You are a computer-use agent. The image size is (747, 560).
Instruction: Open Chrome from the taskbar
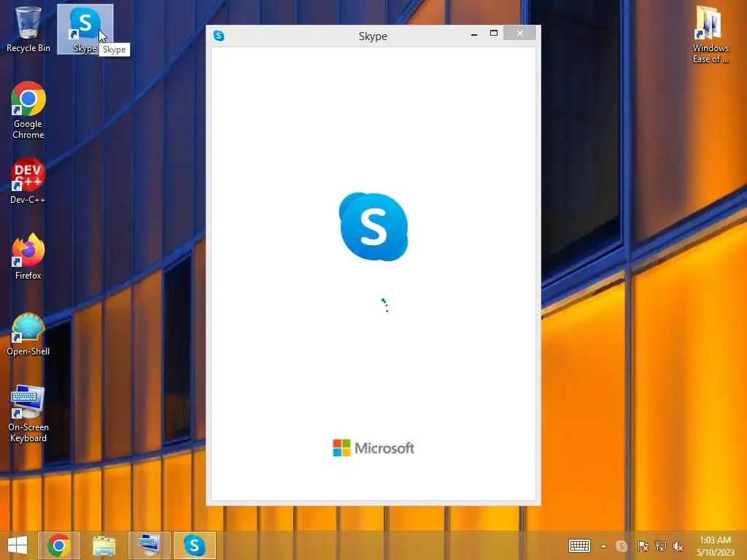click(59, 545)
